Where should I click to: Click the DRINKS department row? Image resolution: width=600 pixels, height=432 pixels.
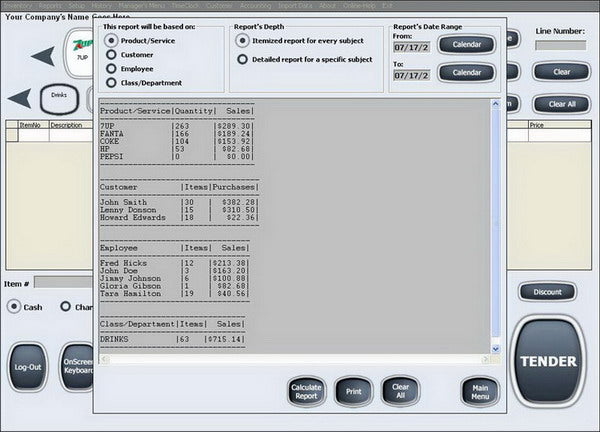(x=172, y=339)
